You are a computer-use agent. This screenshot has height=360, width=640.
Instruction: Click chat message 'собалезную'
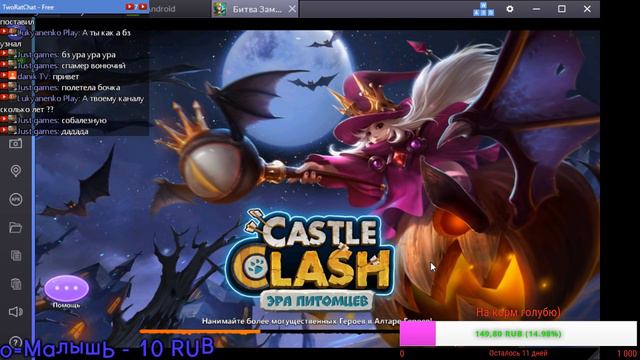tap(84, 120)
